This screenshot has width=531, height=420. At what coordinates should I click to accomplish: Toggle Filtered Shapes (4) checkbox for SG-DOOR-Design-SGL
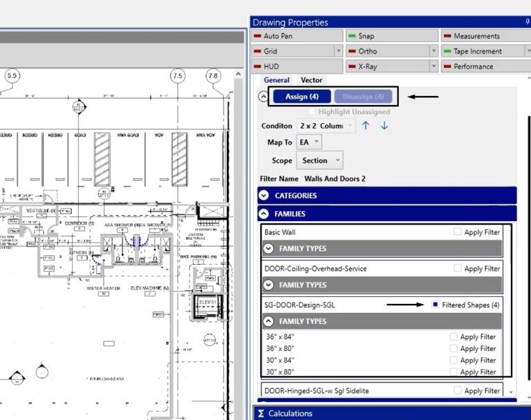[435, 305]
